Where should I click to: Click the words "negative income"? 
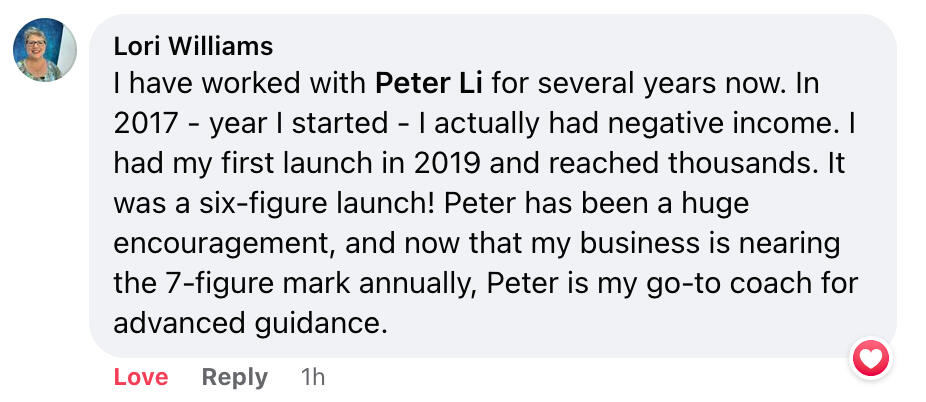pos(664,123)
